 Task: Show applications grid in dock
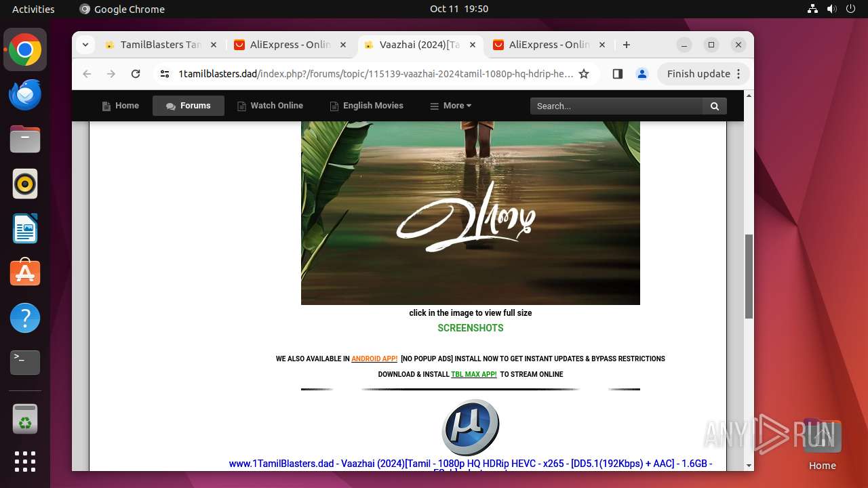(25, 462)
